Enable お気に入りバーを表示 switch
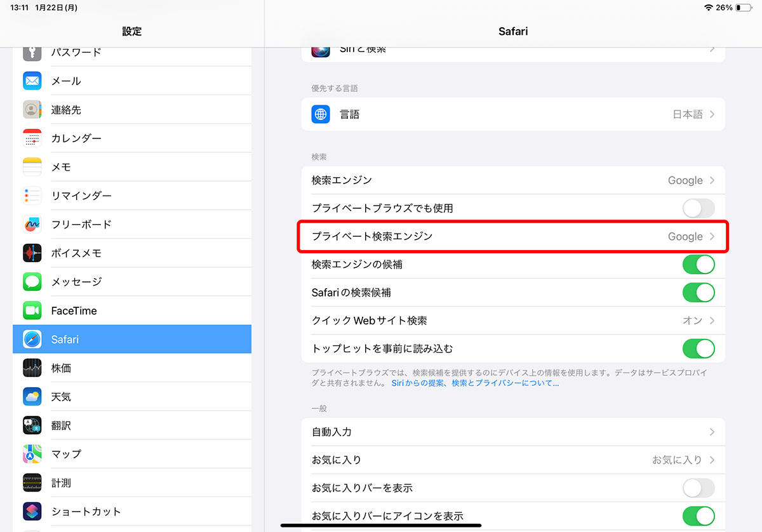Image resolution: width=762 pixels, height=532 pixels. 698,488
